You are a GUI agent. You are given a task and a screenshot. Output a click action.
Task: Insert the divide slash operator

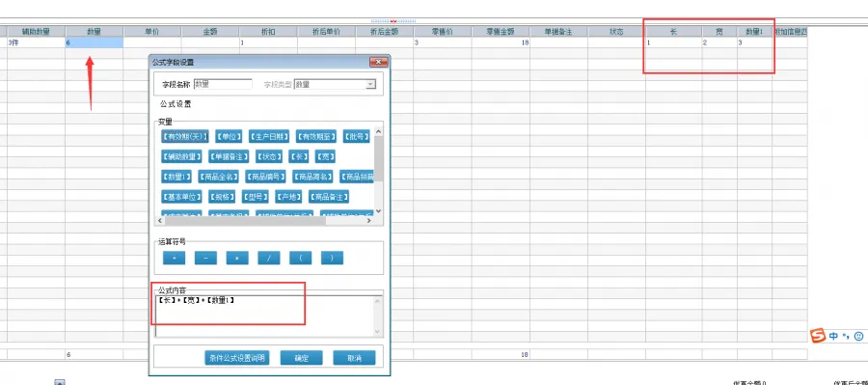point(268,259)
